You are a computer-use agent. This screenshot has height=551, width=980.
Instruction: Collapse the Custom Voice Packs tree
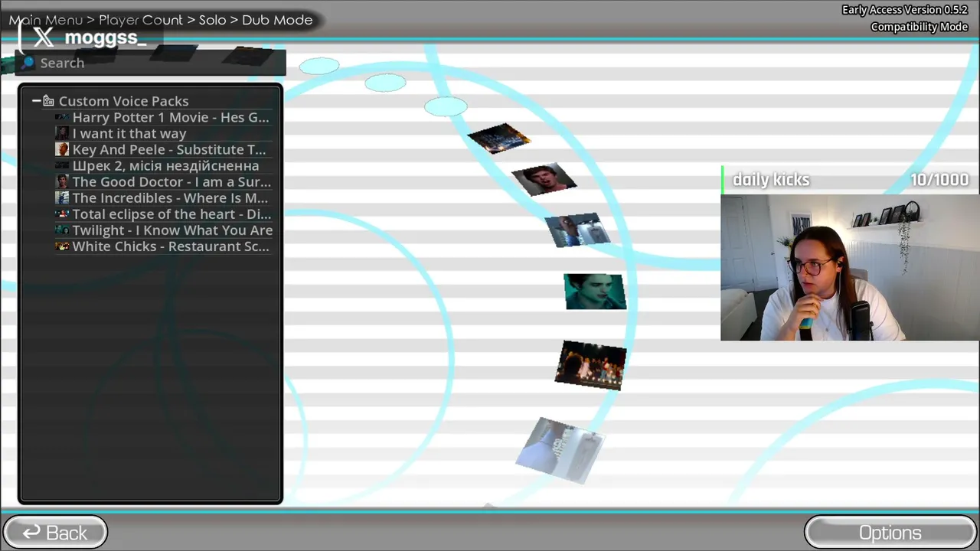(x=36, y=101)
